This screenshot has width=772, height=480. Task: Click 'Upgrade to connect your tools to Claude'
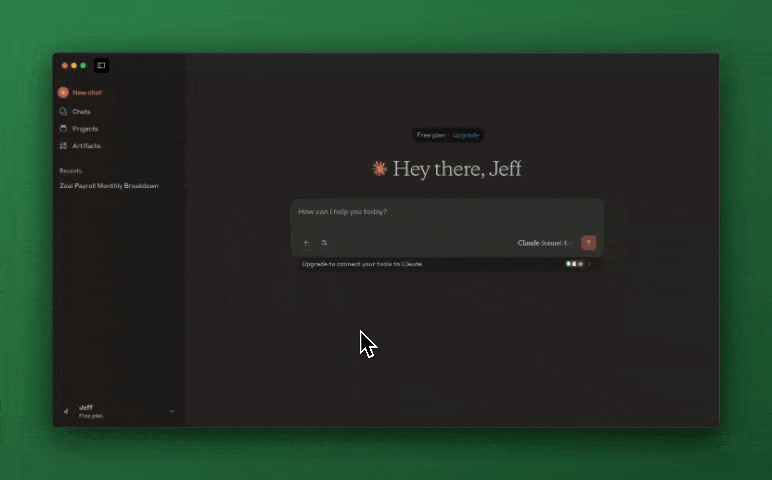click(x=362, y=264)
